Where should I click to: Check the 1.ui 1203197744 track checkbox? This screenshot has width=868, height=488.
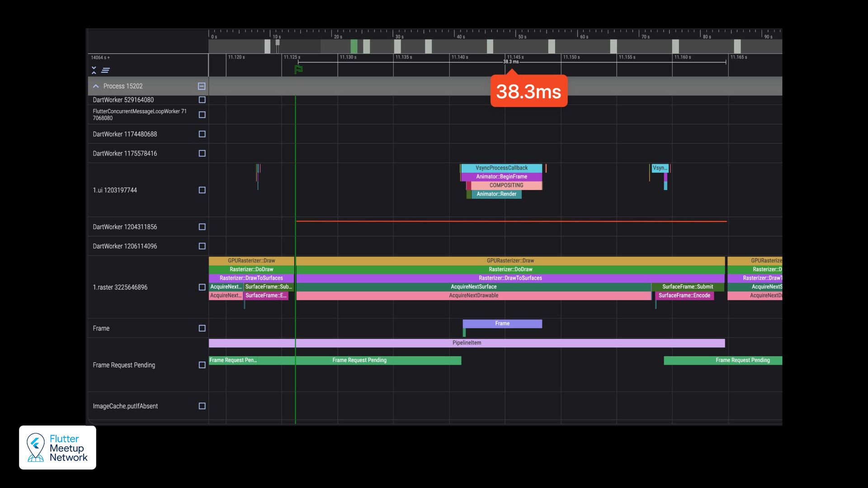[x=202, y=190]
